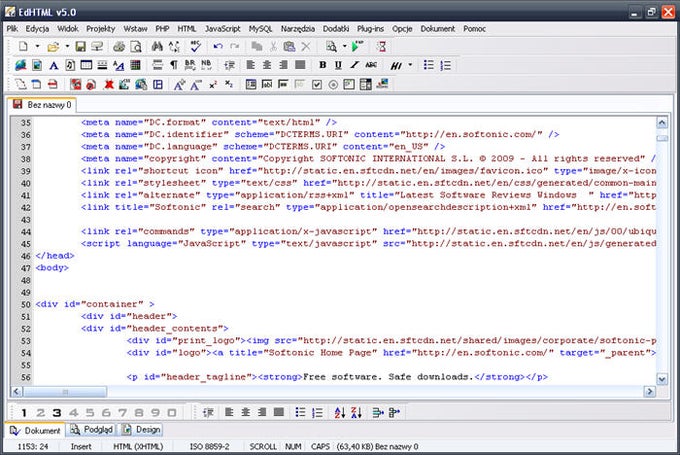
Task: Click the blue letter A font icon
Action: [x=53, y=65]
